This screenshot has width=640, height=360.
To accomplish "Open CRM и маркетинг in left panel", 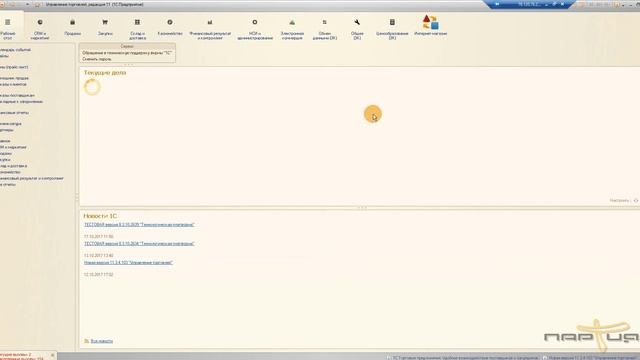I will coord(13,147).
